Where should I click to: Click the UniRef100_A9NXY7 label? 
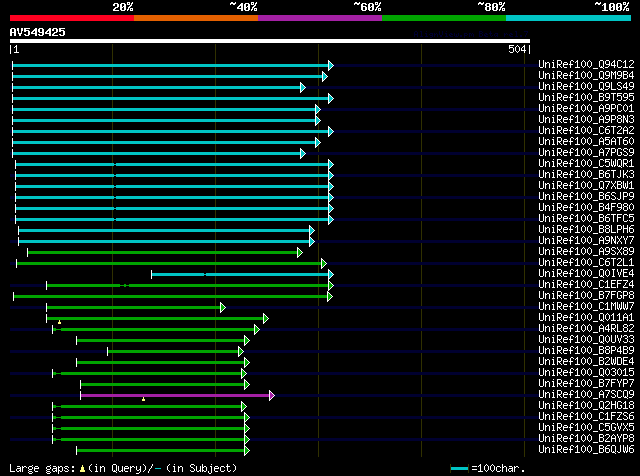(586, 241)
